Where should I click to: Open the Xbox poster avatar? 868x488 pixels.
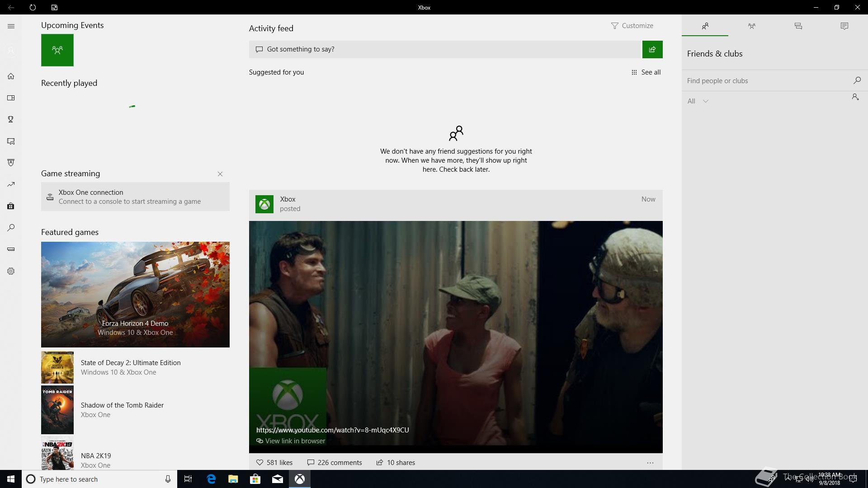[x=264, y=204]
